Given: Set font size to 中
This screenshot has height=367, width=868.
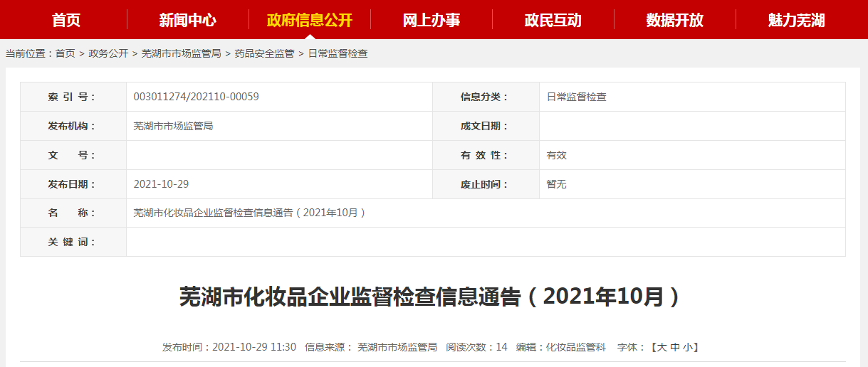Looking at the screenshot, I should 674,347.
